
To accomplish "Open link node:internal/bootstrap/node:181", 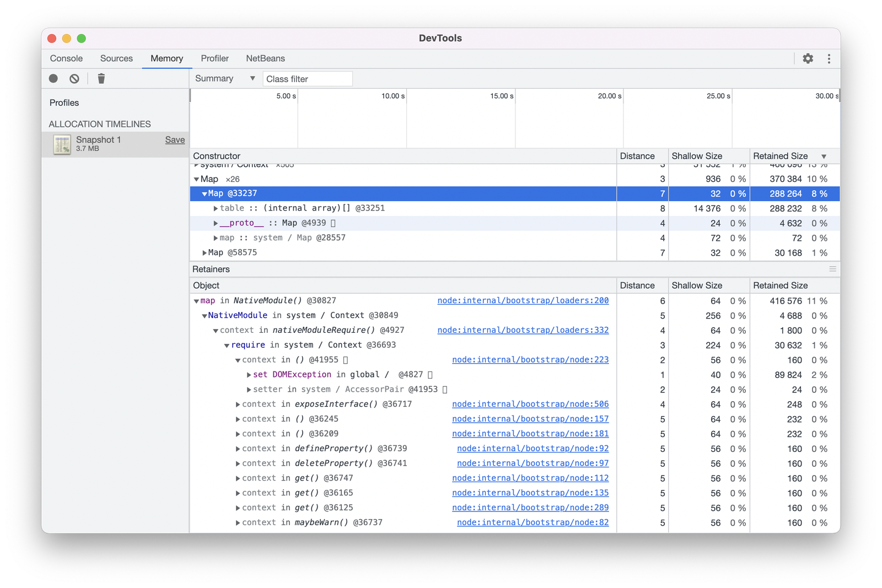I will (x=530, y=434).
